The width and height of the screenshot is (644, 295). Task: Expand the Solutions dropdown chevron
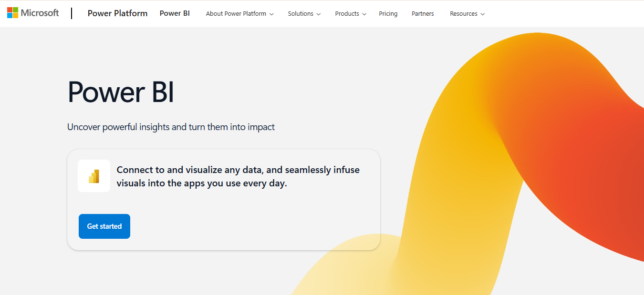point(319,14)
